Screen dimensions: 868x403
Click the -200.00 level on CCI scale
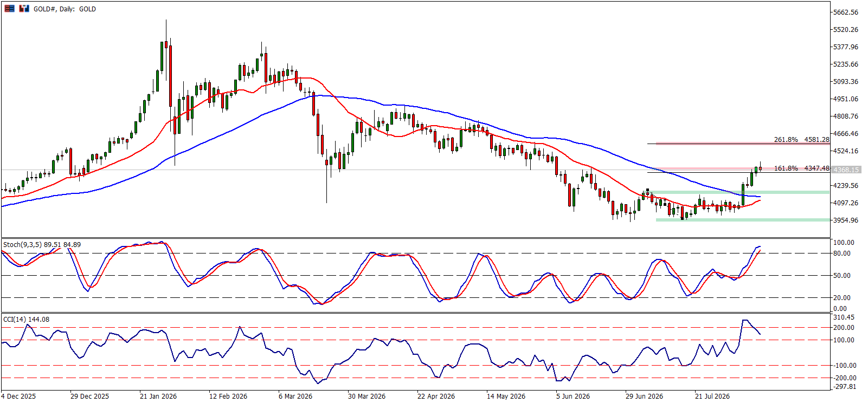click(845, 378)
